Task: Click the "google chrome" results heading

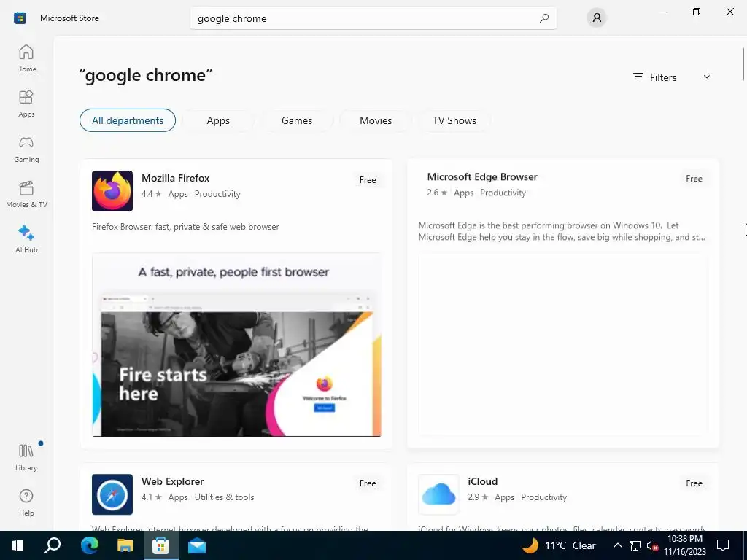Action: tap(146, 75)
